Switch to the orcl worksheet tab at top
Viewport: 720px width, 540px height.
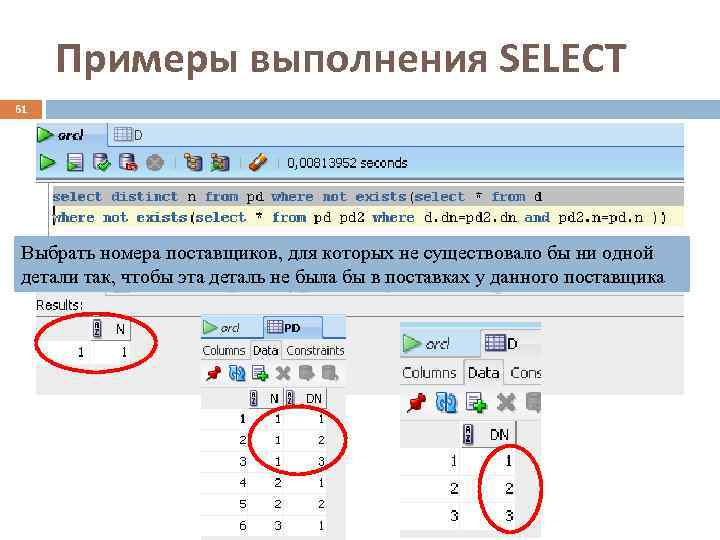point(71,135)
